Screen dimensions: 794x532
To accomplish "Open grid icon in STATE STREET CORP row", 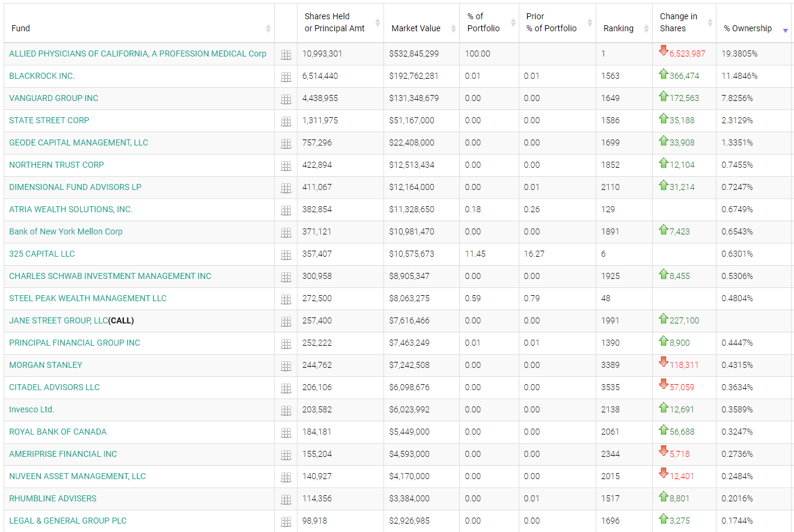I will (x=286, y=121).
